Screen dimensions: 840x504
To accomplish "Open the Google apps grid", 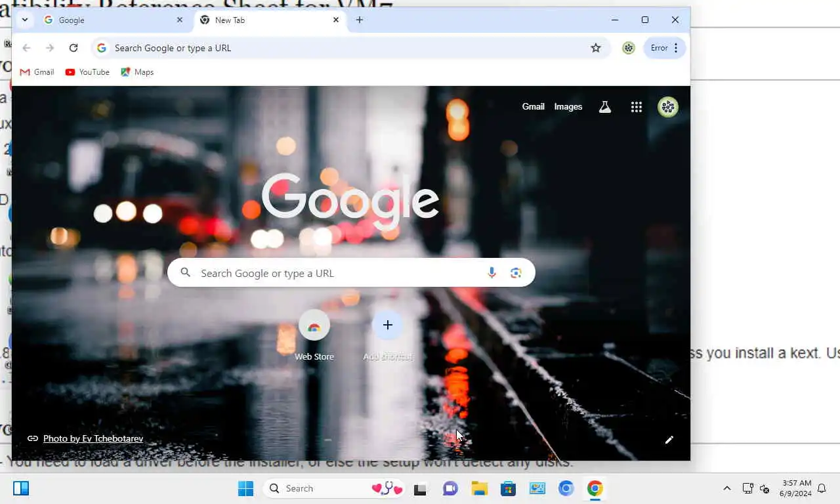I will click(636, 107).
